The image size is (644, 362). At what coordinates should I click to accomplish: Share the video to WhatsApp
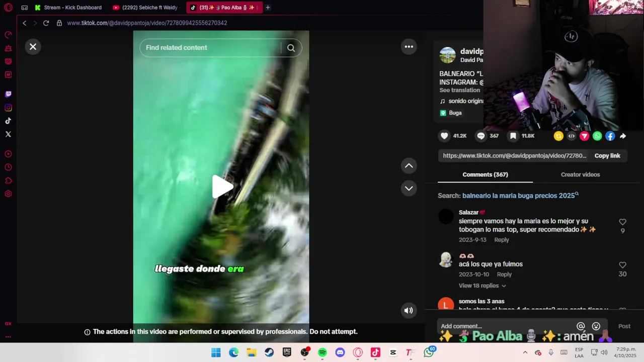point(597,136)
